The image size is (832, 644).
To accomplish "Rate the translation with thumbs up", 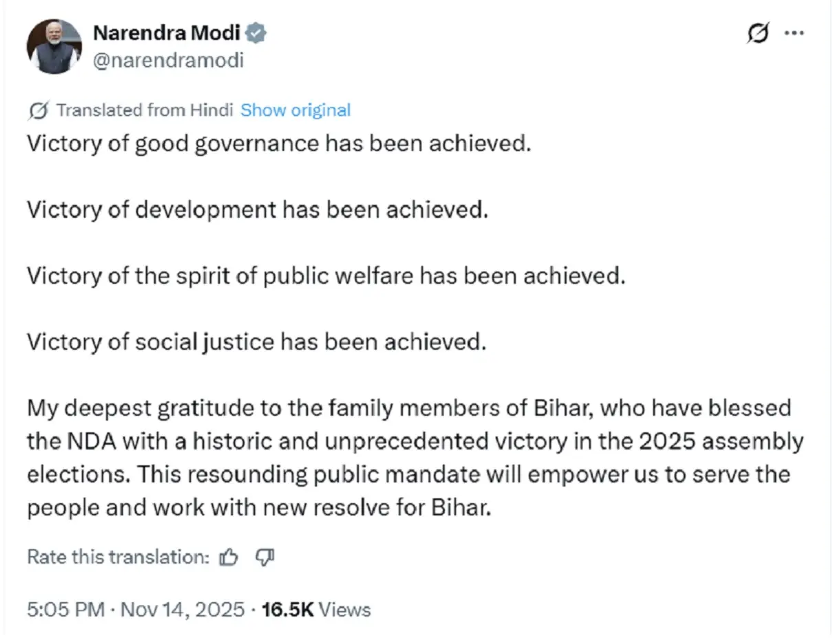I will 228,557.
